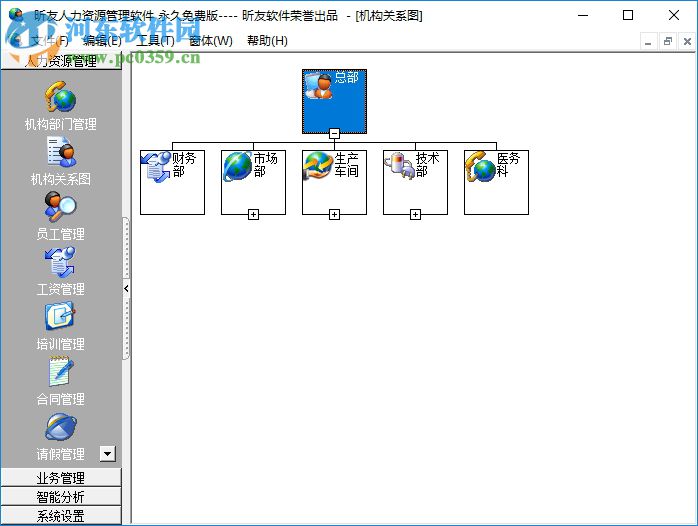Click the 技术部 label text
Viewport: 698px width, 526px height.
427,165
